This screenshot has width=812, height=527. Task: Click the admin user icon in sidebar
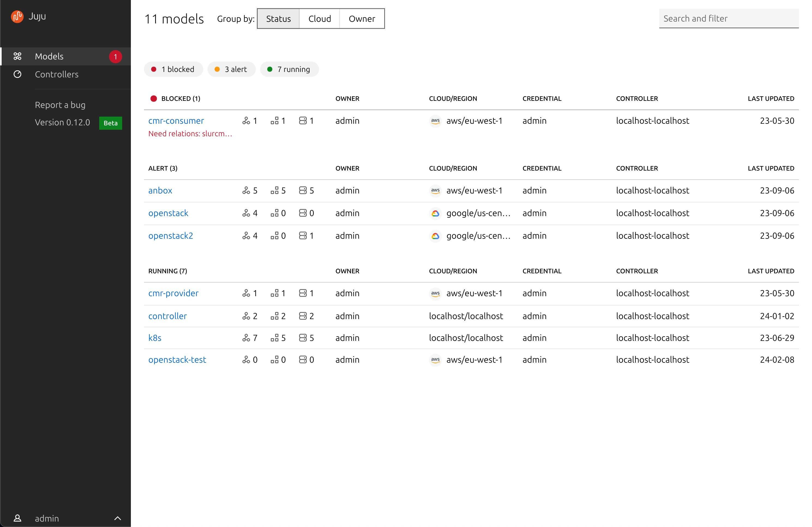[x=17, y=518]
